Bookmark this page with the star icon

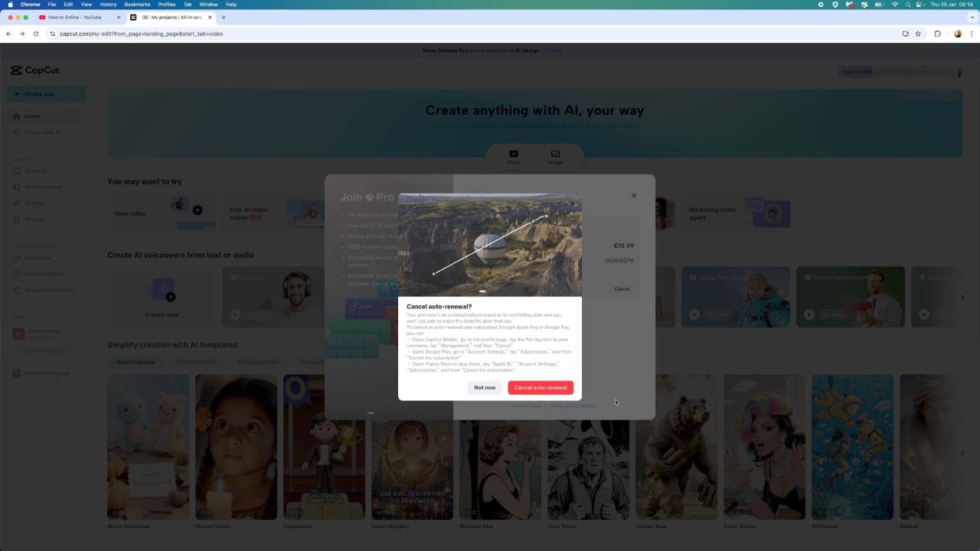point(918,34)
